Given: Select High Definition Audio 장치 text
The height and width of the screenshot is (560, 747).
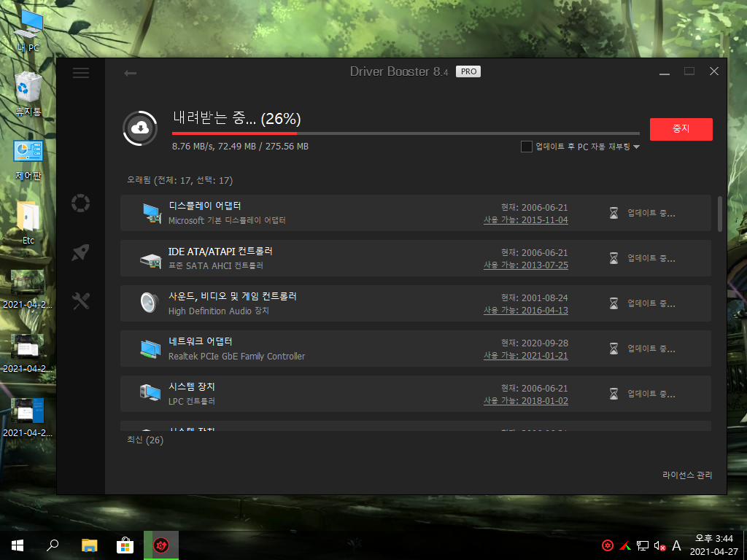Looking at the screenshot, I should (218, 311).
